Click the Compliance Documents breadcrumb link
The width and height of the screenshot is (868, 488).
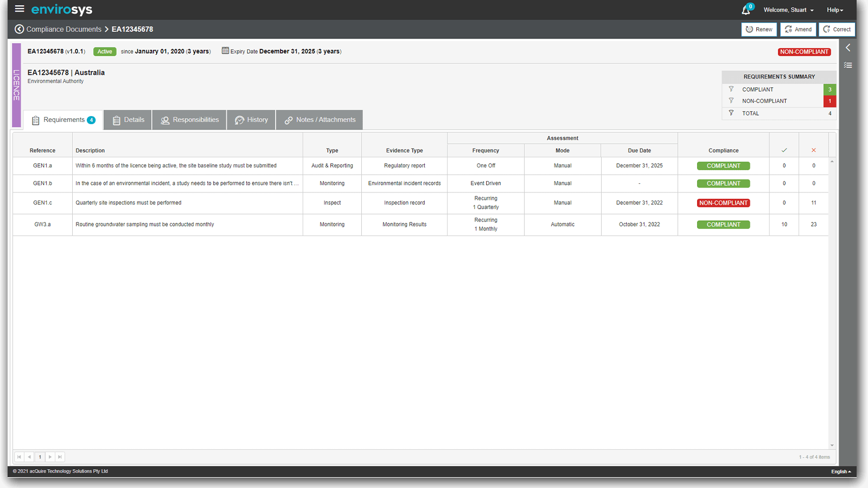(x=64, y=29)
